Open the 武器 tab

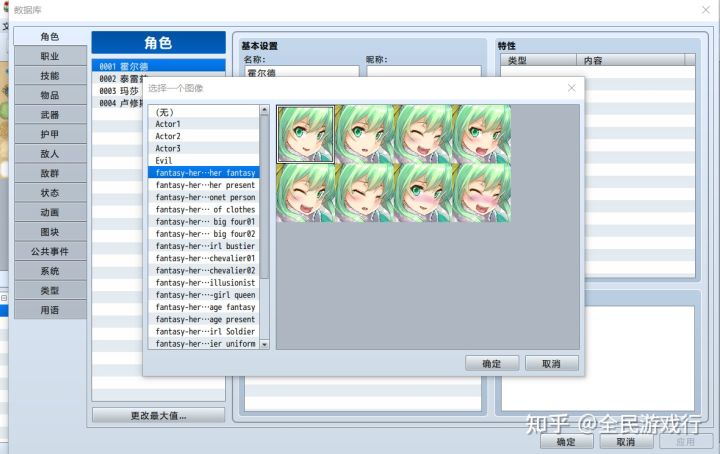pyautogui.click(x=50, y=115)
